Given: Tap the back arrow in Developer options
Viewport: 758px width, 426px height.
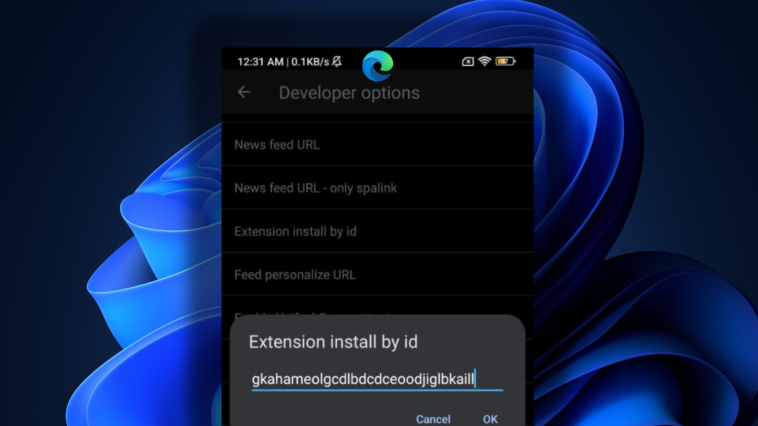Looking at the screenshot, I should [x=244, y=92].
